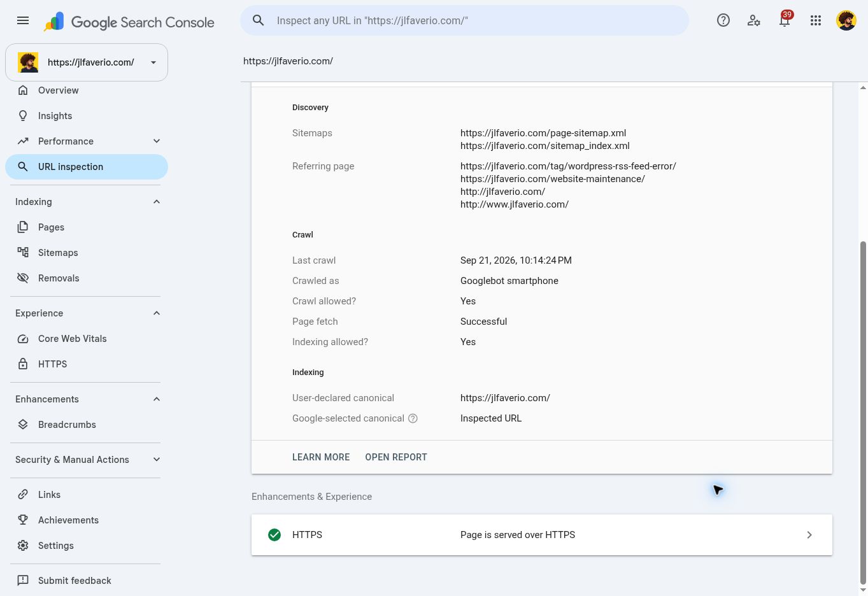Click the Core Web Vitals gauge icon

[x=23, y=338]
